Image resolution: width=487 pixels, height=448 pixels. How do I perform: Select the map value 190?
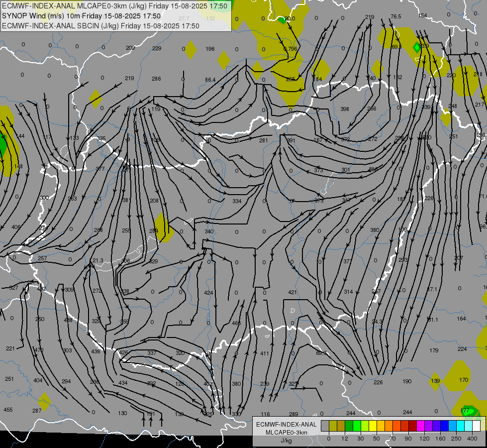tap(407, 381)
